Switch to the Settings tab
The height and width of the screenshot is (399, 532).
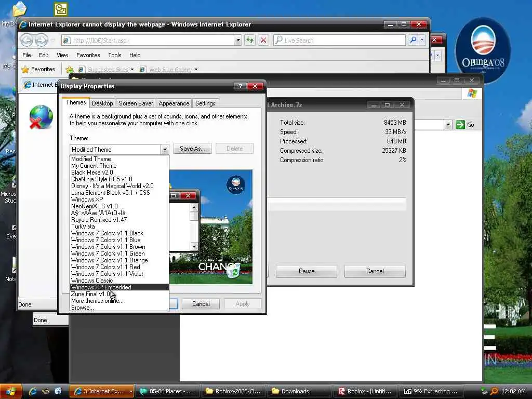(x=205, y=103)
